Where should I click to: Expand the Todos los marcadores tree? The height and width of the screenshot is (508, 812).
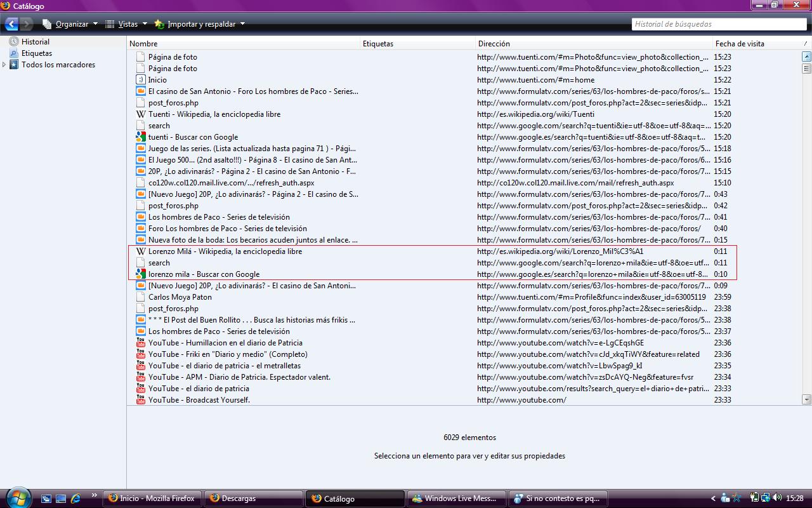(x=4, y=65)
